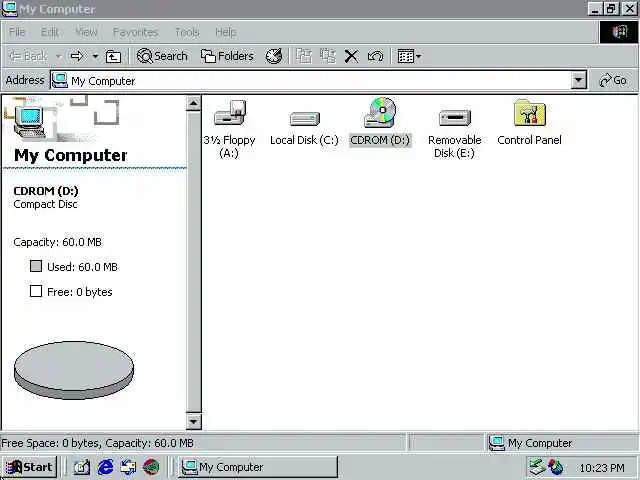Open the Edit menu
This screenshot has height=480, width=640.
(50, 32)
